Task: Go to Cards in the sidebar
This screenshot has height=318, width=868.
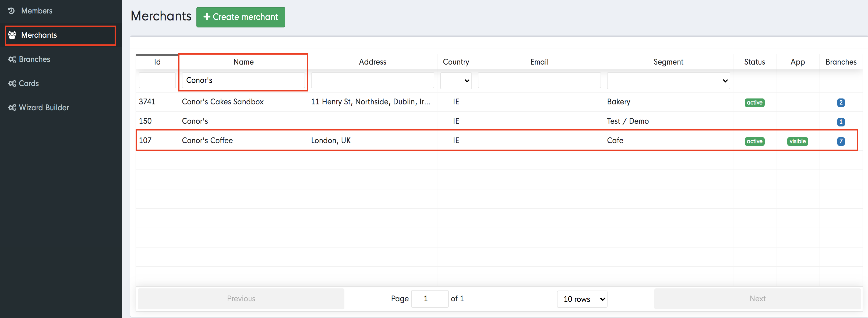Action: 29,84
